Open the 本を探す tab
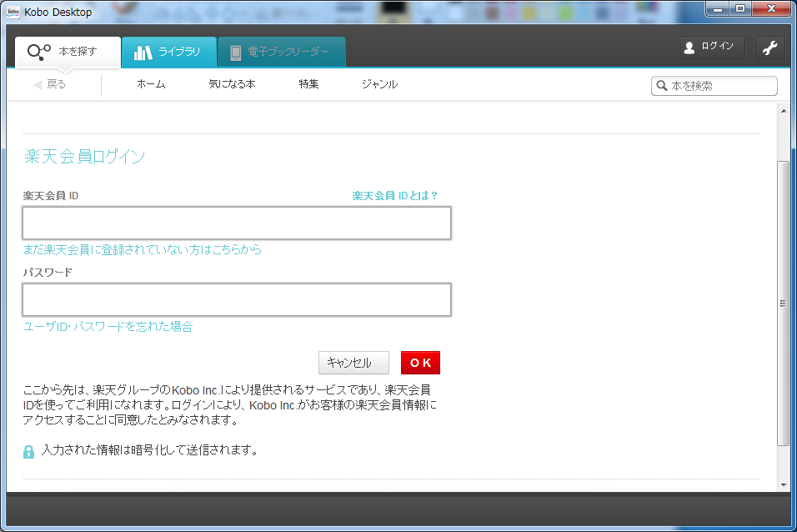This screenshot has width=797, height=532. (68, 52)
